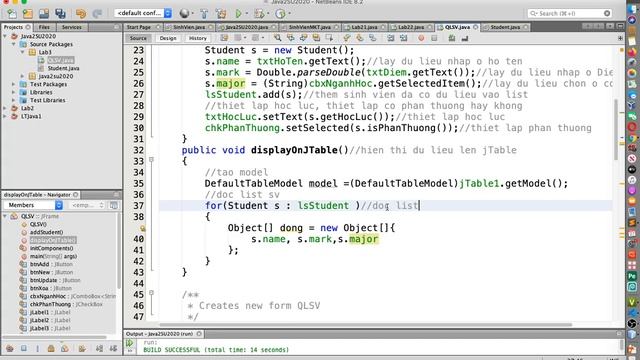The image size is (640, 360).
Task: Click the Debug Project icon
Action: pyautogui.click(x=259, y=13)
